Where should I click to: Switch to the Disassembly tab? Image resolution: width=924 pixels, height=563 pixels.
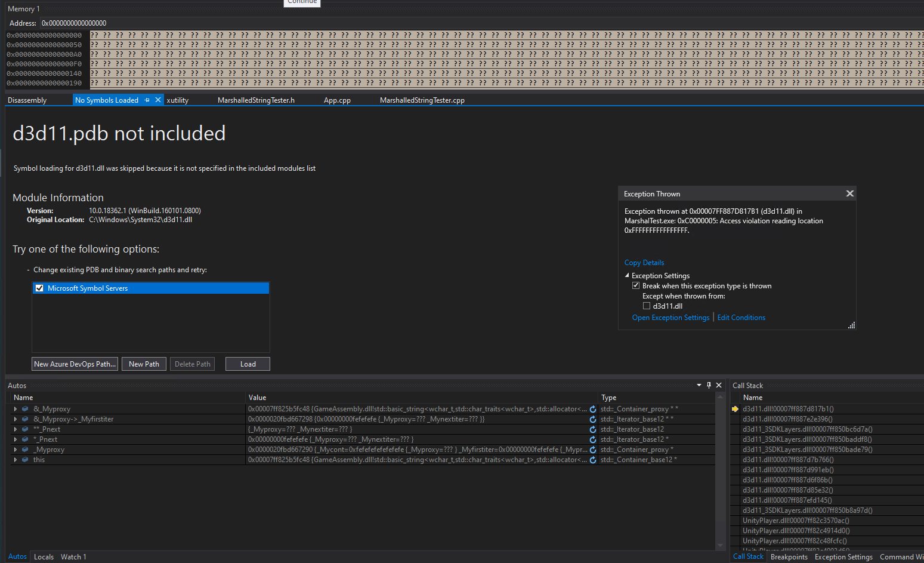tap(27, 100)
